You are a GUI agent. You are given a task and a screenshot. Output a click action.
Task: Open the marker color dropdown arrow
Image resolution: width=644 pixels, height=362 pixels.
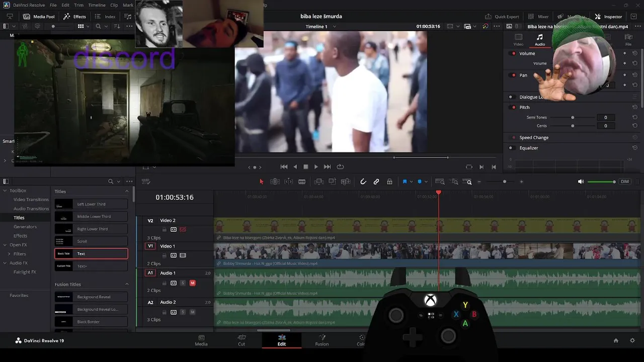click(426, 182)
